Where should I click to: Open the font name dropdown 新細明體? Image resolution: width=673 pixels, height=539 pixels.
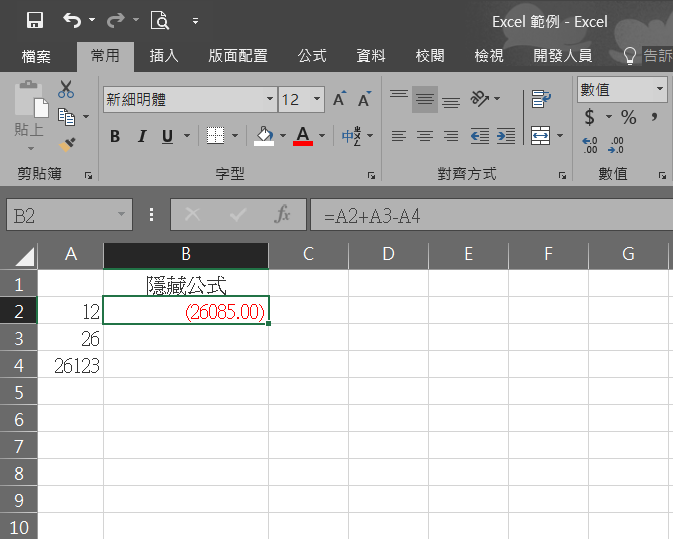(x=270, y=99)
